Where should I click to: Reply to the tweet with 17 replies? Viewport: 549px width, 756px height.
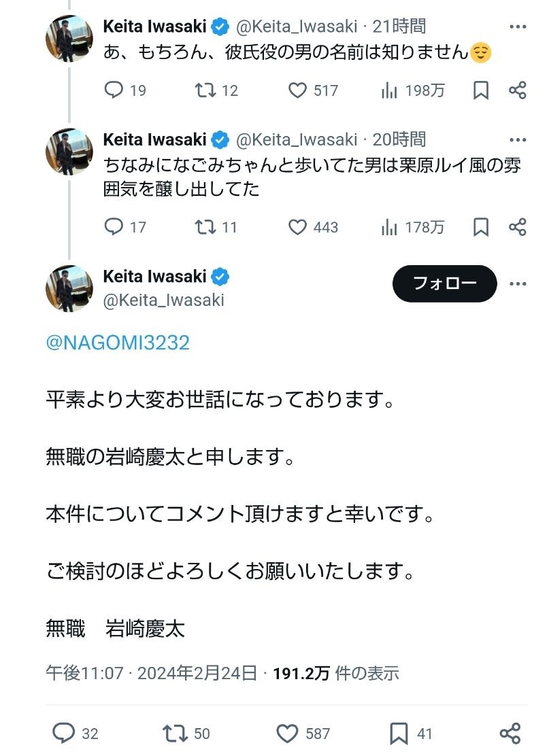pos(114,226)
